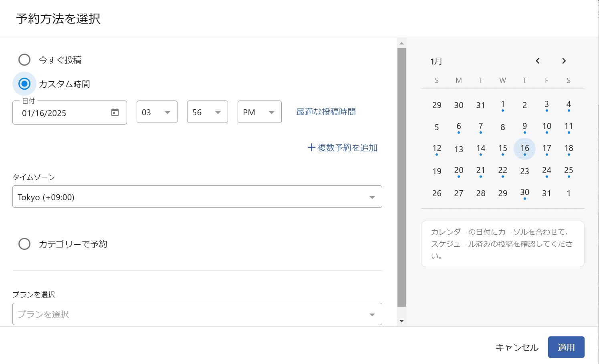This screenshot has width=599, height=364.
Task: Select January 6 in the calendar
Action: coord(459,127)
